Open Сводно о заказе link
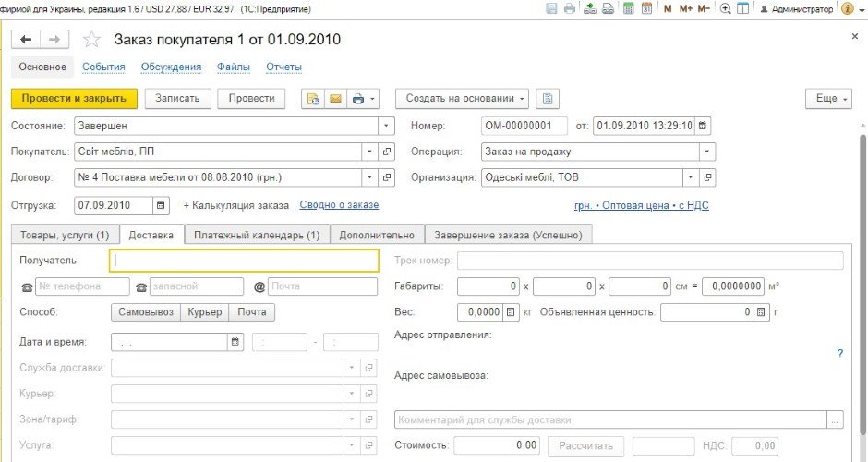 click(339, 205)
